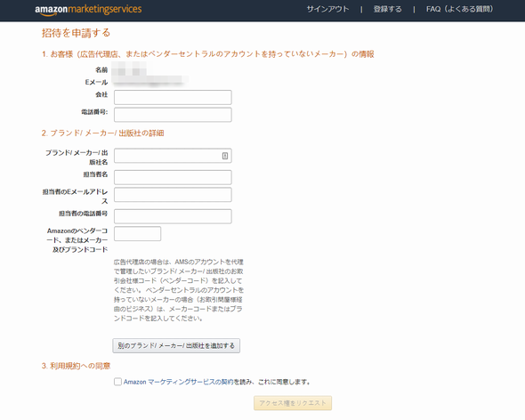Click the 会社 label
Image resolution: width=525 pixels, height=420 pixels.
(101, 94)
